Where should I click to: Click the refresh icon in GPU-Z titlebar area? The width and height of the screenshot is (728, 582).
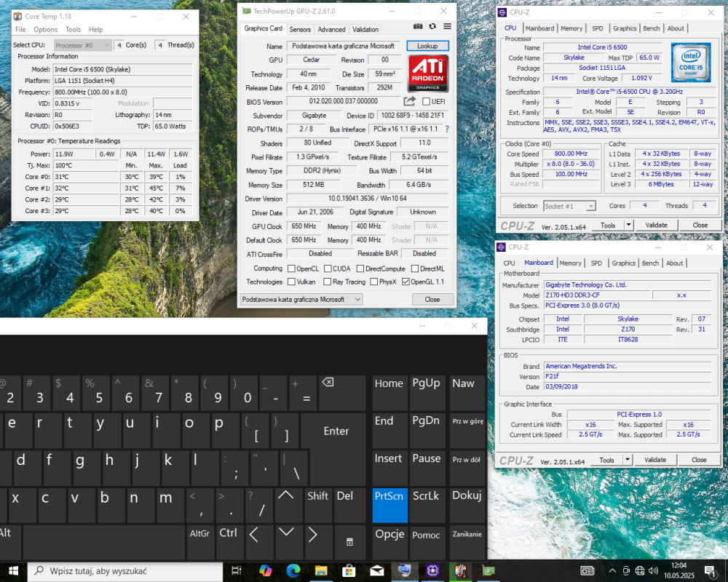[432, 25]
